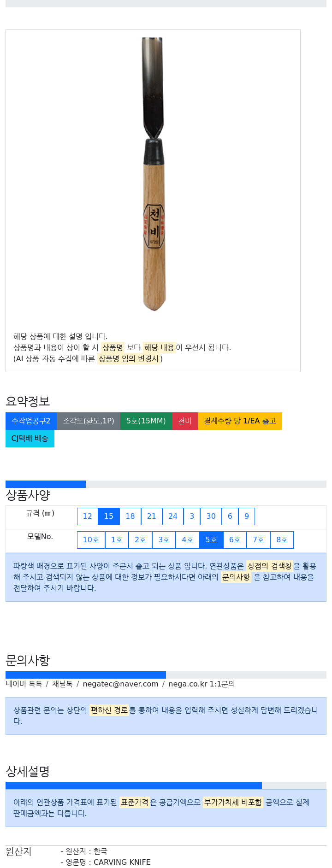Select model number 7호
The width and height of the screenshot is (332, 868).
pyautogui.click(x=258, y=540)
